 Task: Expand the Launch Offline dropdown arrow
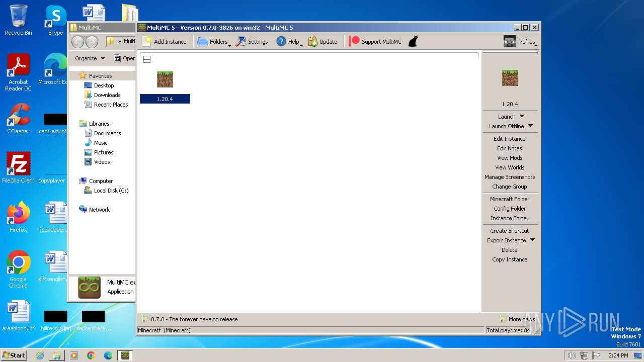(530, 126)
